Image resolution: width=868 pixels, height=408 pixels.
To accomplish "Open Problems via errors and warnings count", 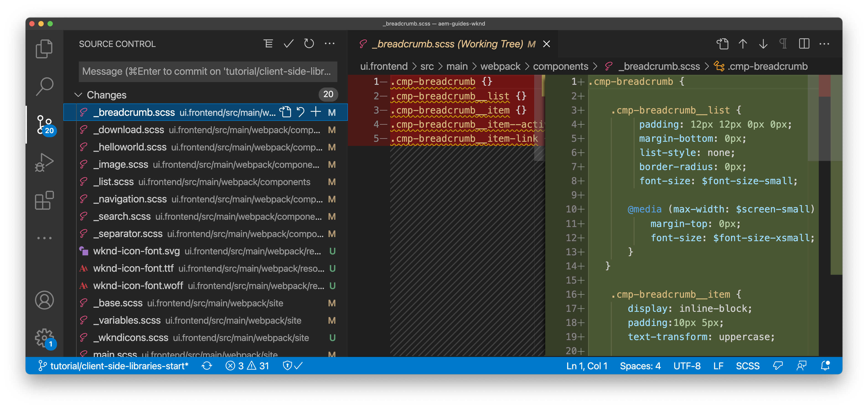I will click(247, 366).
